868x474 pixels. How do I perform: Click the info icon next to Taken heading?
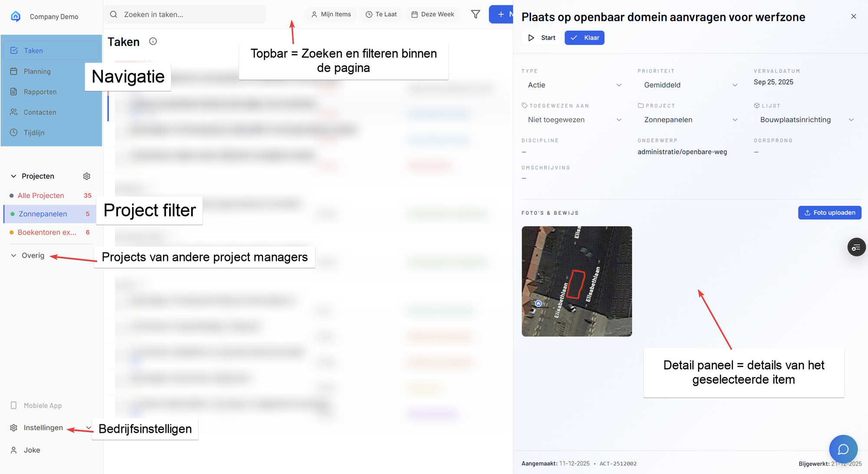153,41
